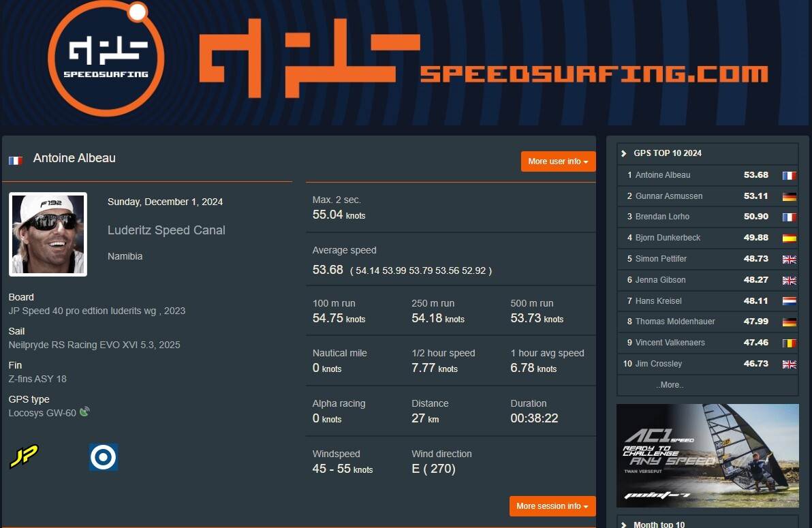Click the green GPS satellite icon

tap(84, 412)
